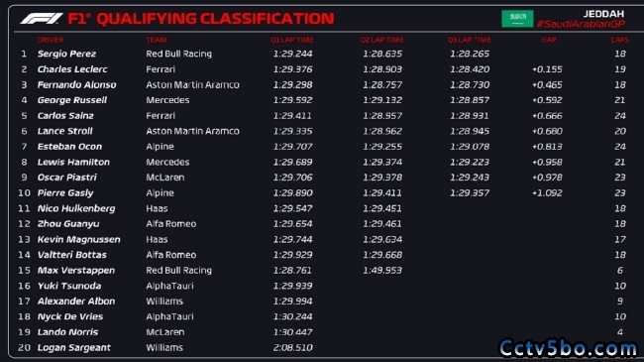Click Oscar Piastri's McLaren team label
Image resolution: width=644 pixels, height=362 pixels.
(165, 178)
